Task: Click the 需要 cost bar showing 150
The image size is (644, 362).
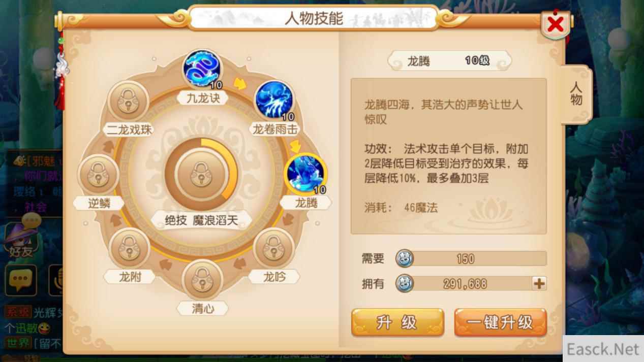Action: point(471,258)
